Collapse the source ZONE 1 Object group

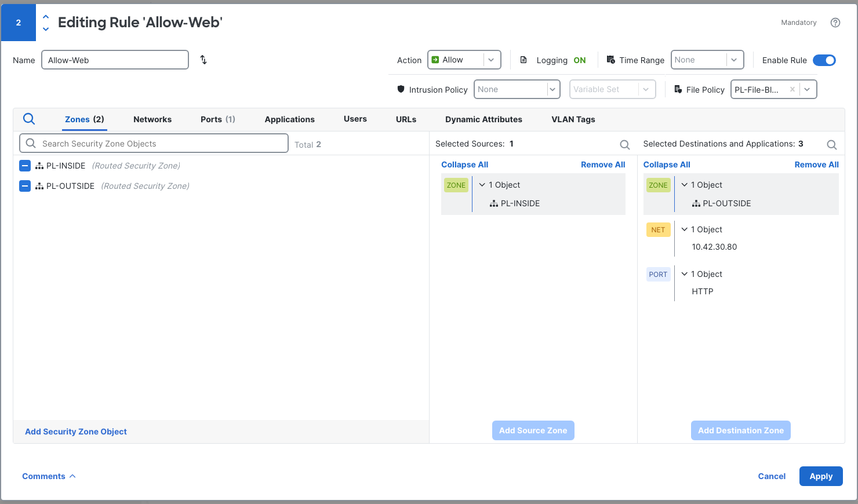coord(482,185)
